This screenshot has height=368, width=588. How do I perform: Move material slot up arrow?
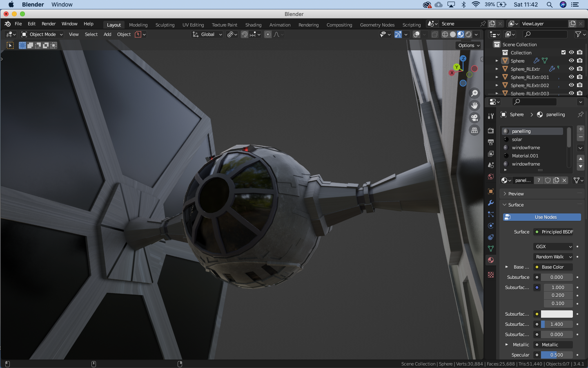tap(581, 159)
